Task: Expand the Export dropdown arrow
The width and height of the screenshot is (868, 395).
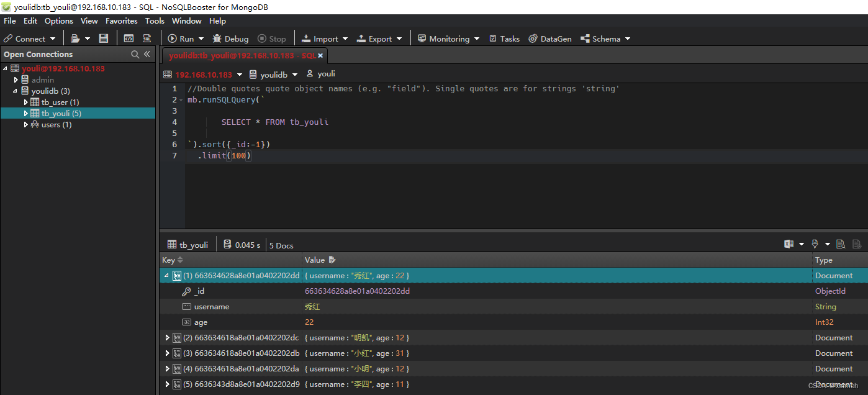Action: 399,39
